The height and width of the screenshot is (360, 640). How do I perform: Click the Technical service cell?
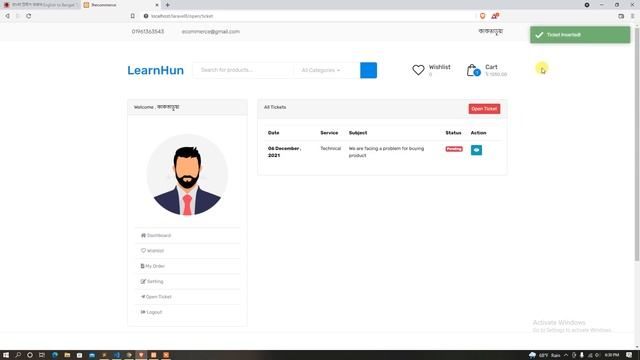[x=331, y=149]
